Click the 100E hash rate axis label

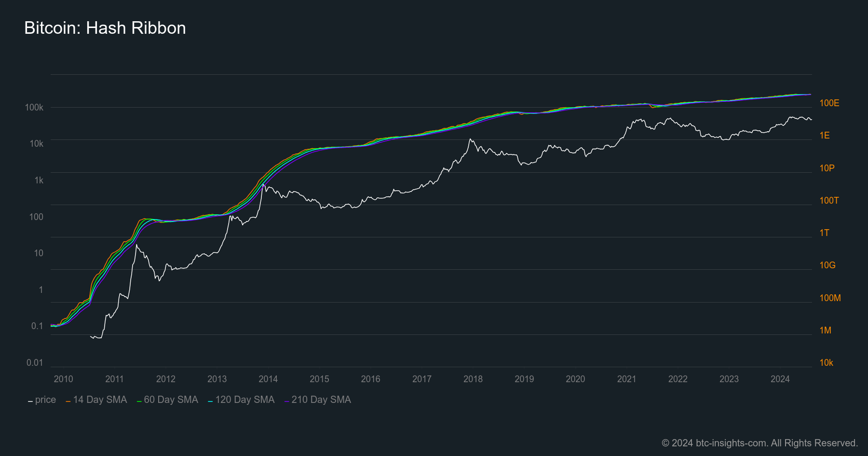point(829,103)
